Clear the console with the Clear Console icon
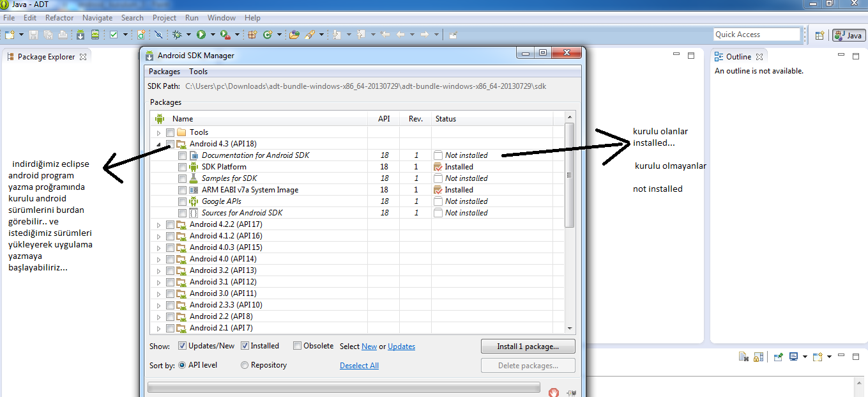 tap(743, 357)
